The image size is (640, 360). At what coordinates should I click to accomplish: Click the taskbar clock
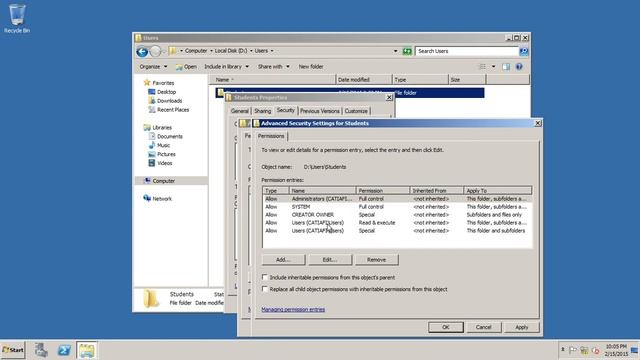[616, 350]
